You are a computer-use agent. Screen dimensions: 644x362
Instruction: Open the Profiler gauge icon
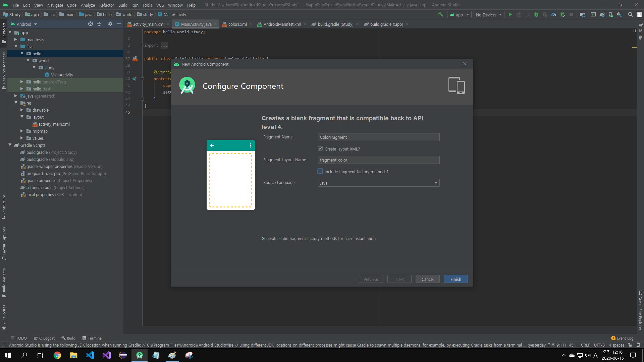coord(554,14)
